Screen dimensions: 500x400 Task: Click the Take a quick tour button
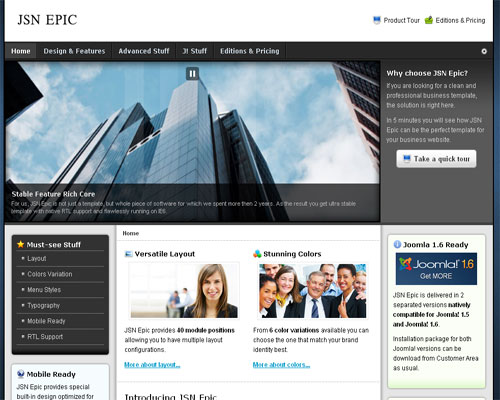[x=436, y=159]
